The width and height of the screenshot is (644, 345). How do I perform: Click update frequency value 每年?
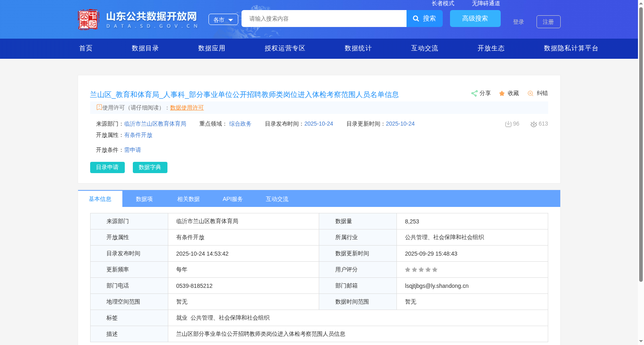click(x=182, y=270)
